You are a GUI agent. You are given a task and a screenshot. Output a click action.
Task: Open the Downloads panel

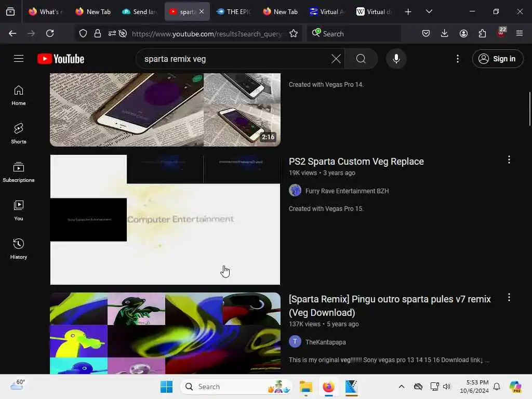[445, 33]
